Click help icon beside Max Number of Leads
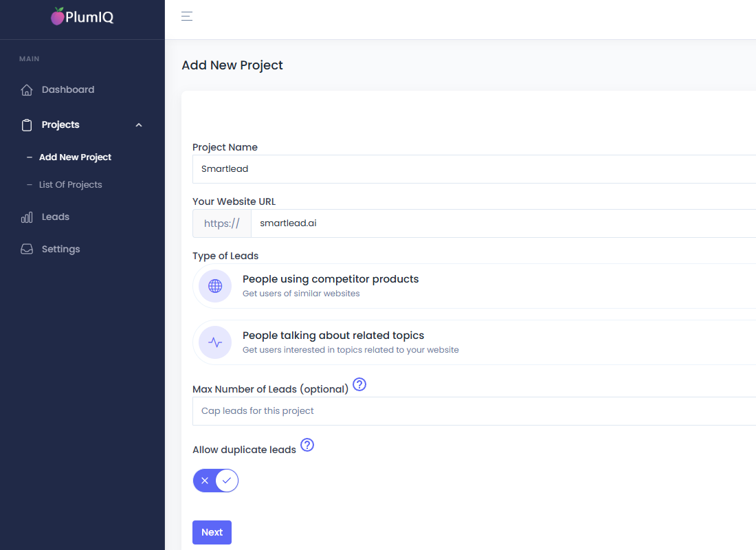This screenshot has width=756, height=550. tap(359, 385)
